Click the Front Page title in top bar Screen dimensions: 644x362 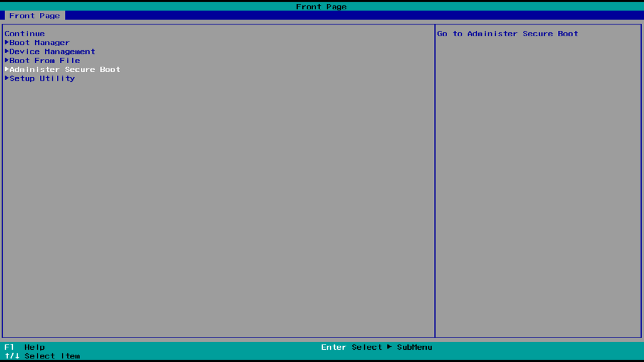(321, 6)
